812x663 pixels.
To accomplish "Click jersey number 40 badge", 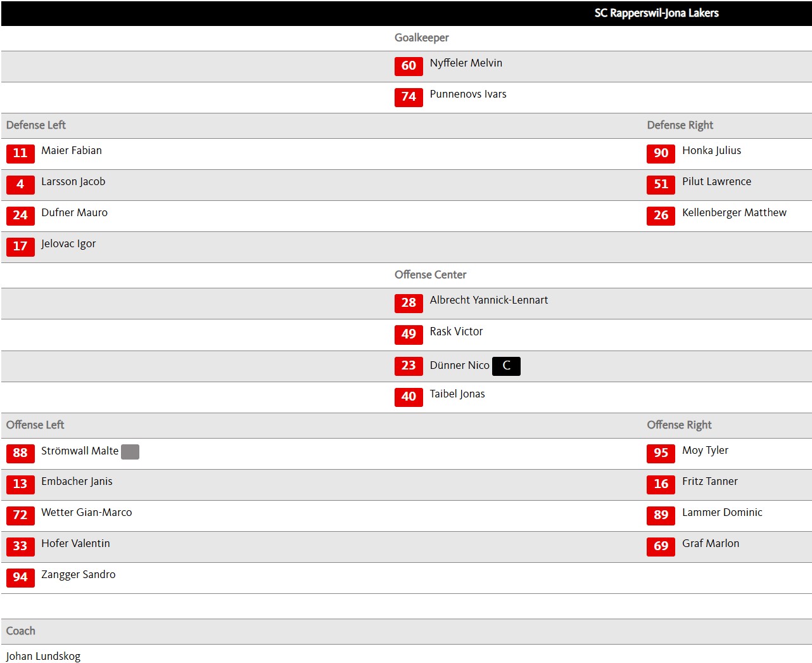I will pos(409,397).
